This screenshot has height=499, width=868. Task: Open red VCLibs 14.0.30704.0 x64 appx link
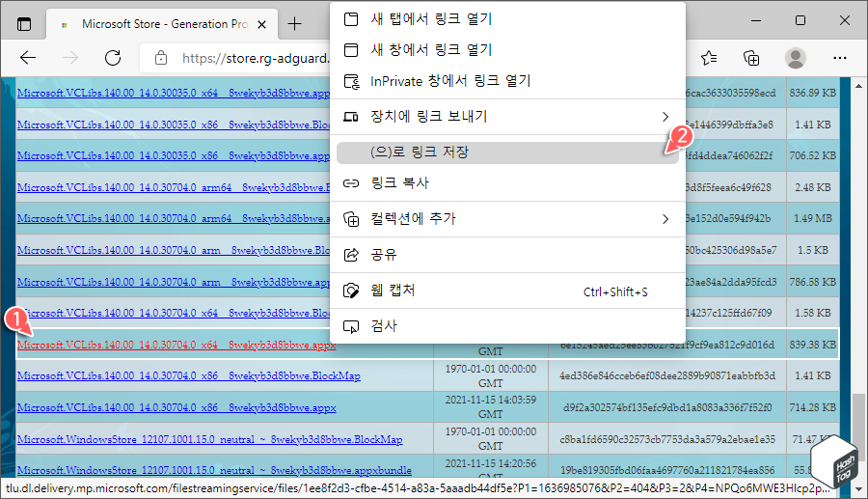coord(176,345)
